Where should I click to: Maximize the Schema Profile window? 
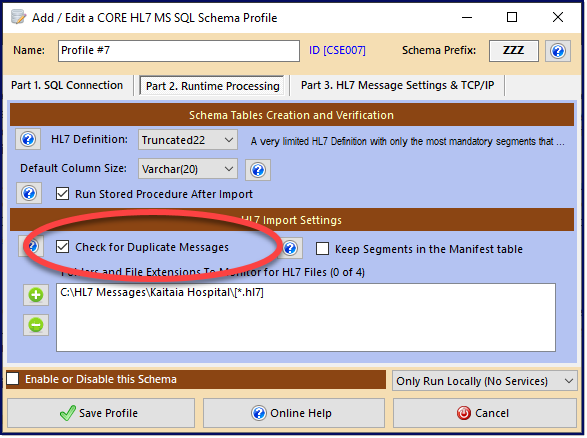pos(512,17)
